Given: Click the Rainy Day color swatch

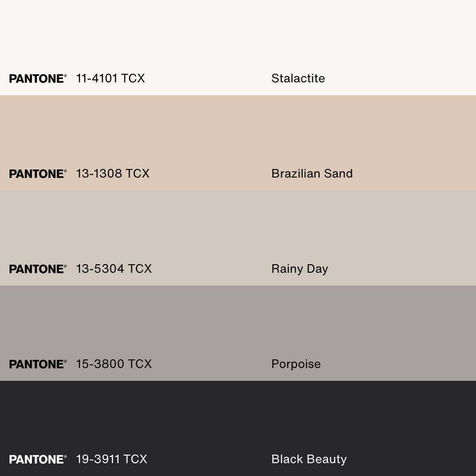Looking at the screenshot, I should tap(238, 228).
